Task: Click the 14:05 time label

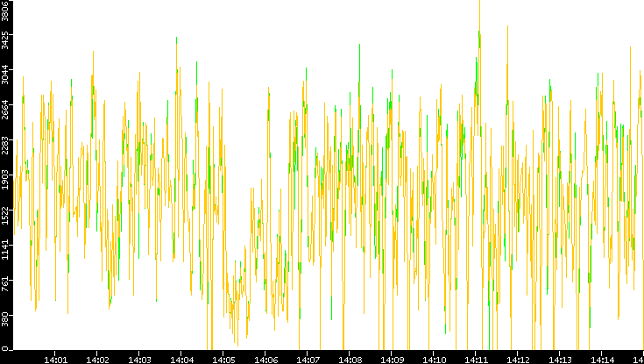Action: click(223, 359)
